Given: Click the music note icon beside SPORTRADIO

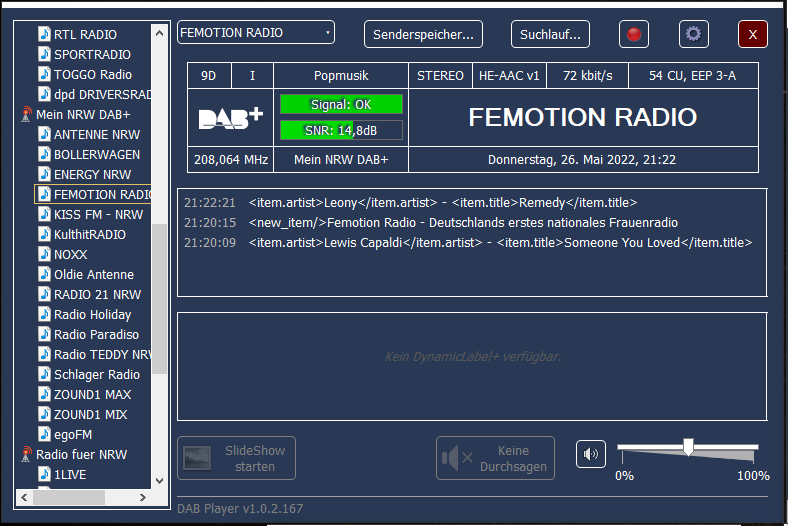Looking at the screenshot, I should pyautogui.click(x=44, y=54).
